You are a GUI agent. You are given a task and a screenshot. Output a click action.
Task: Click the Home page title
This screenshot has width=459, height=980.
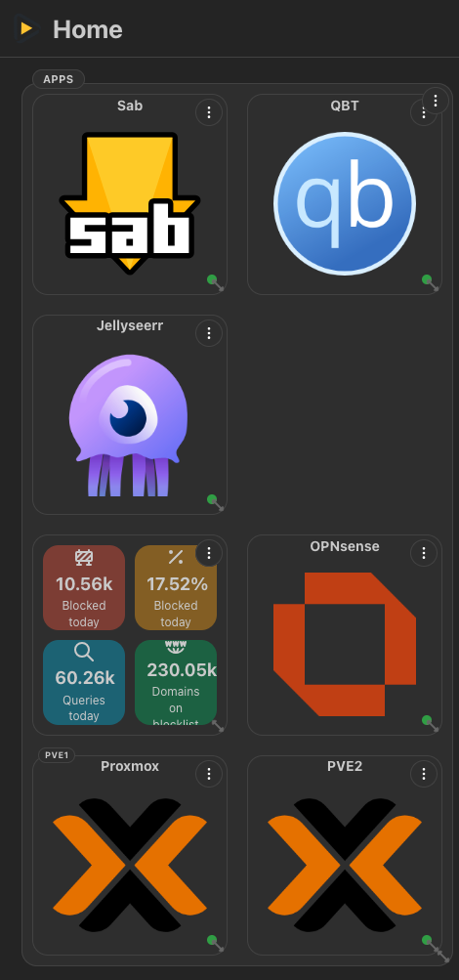pyautogui.click(x=88, y=29)
